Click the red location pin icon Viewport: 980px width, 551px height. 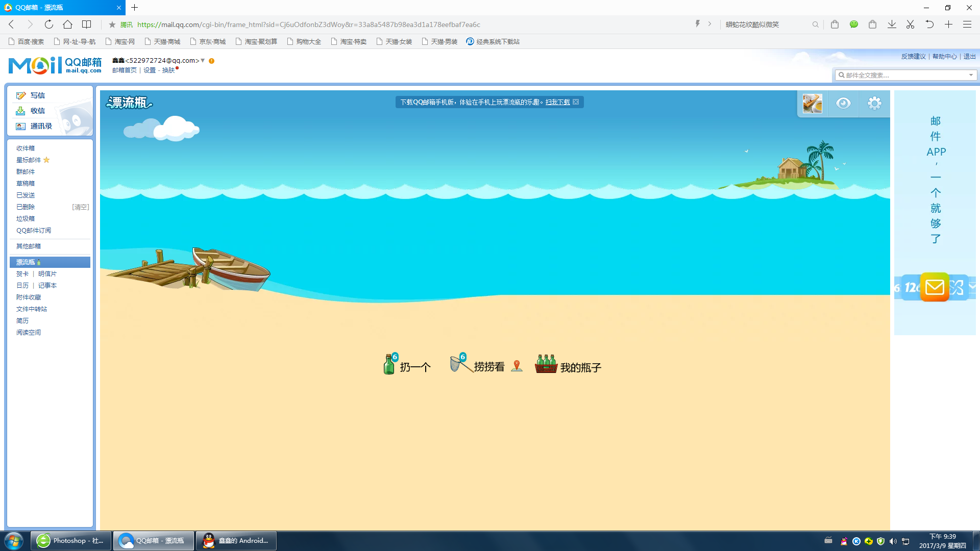tap(517, 366)
